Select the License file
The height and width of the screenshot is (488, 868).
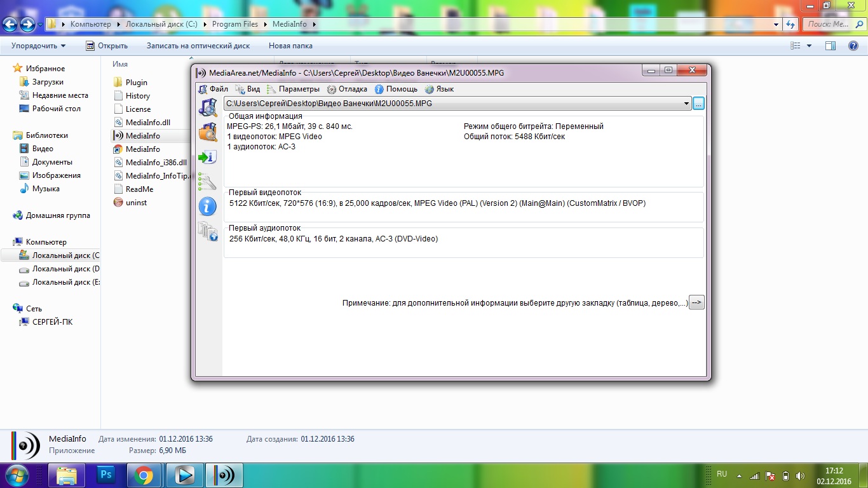click(x=132, y=109)
